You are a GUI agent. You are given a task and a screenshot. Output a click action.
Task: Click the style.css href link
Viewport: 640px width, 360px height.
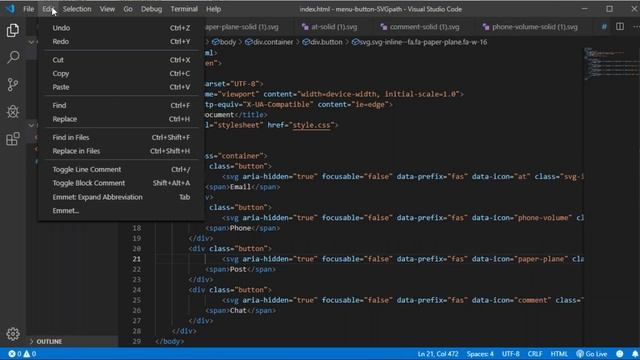click(x=311, y=125)
